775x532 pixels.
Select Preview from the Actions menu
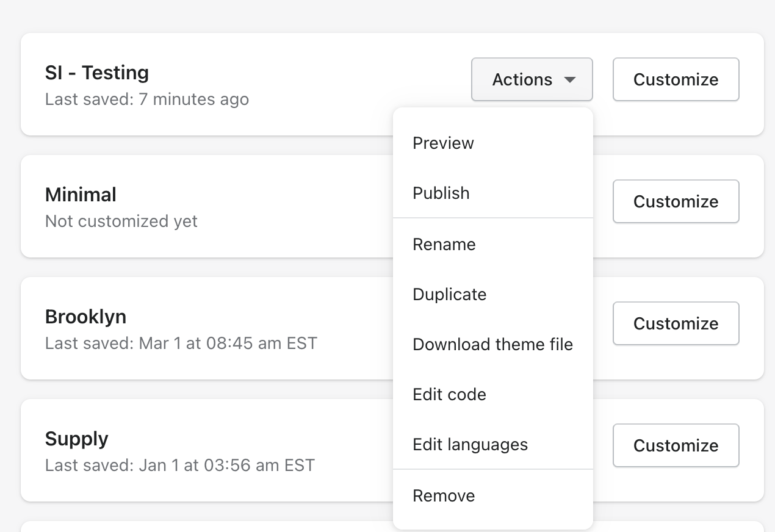pyautogui.click(x=444, y=143)
